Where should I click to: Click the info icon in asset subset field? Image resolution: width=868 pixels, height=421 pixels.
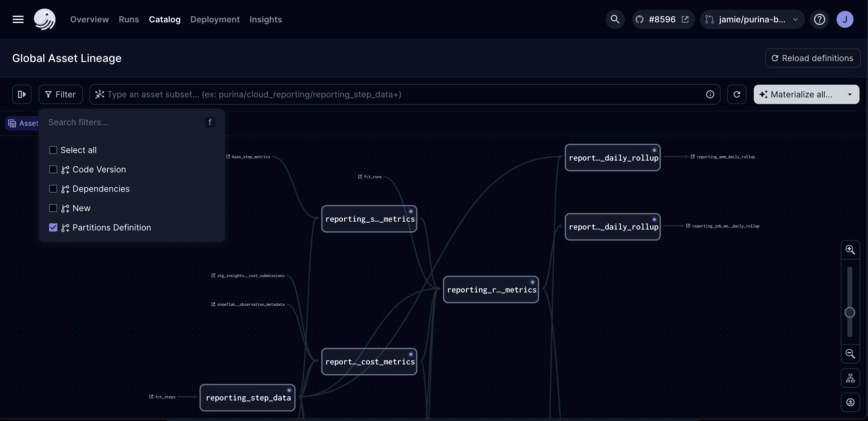(x=710, y=94)
